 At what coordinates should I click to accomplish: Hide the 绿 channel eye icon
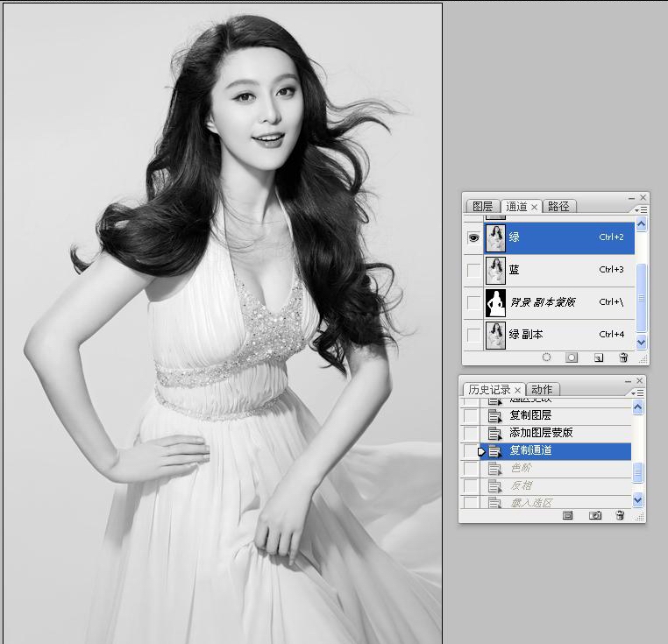pos(473,237)
